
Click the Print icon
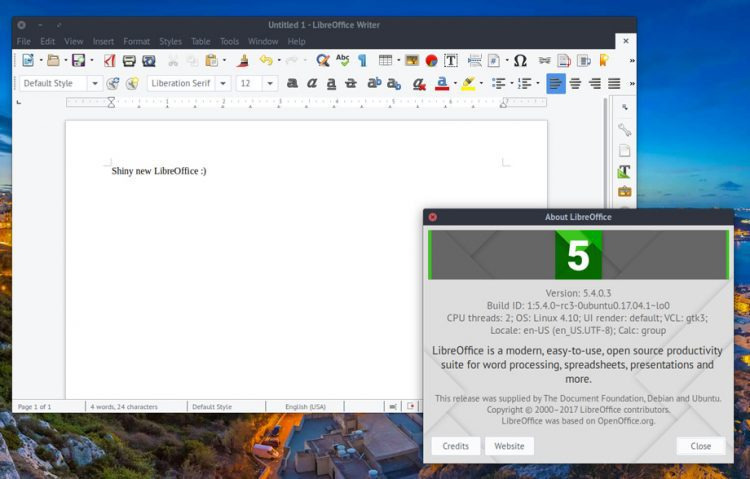(x=129, y=60)
